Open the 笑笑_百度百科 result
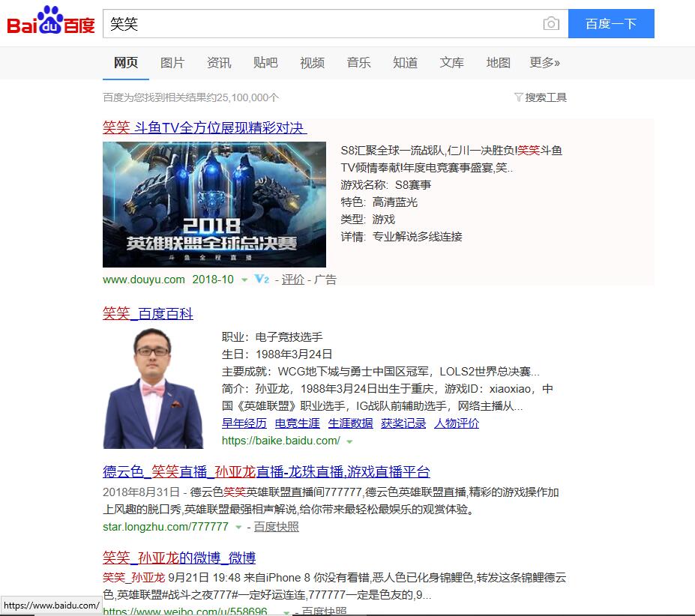The width and height of the screenshot is (695, 616). point(148,313)
